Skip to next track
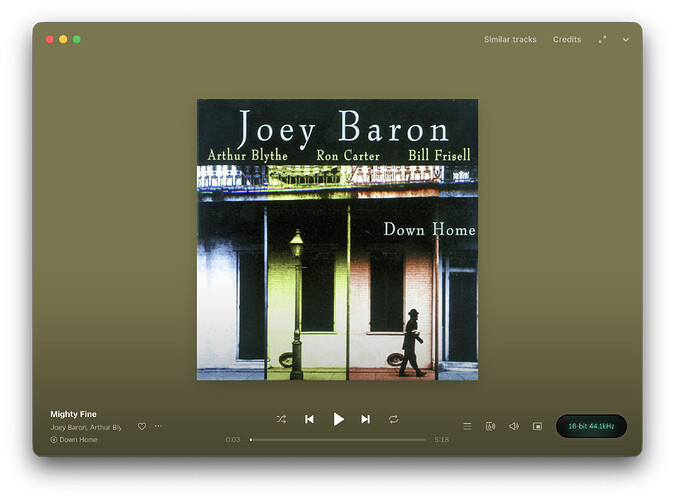The height and width of the screenshot is (500, 675). coord(365,419)
